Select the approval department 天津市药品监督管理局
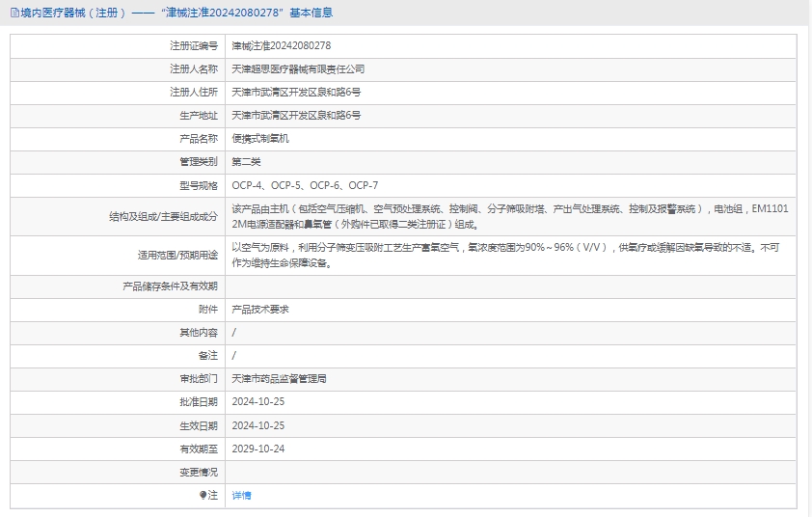Image resolution: width=812 pixels, height=517 pixels. point(279,379)
